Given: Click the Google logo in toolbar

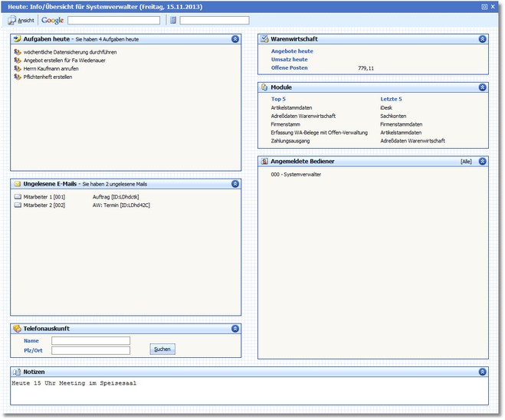Looking at the screenshot, I should (53, 21).
